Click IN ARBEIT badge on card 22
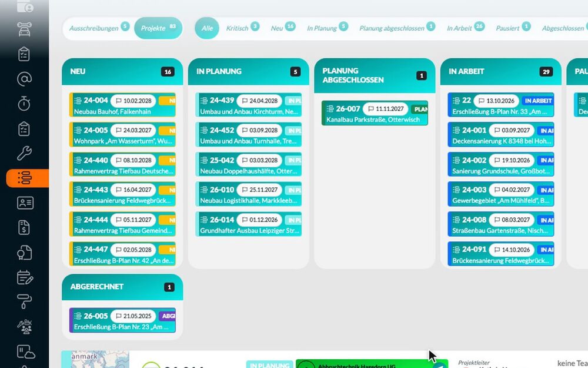 pos(538,101)
